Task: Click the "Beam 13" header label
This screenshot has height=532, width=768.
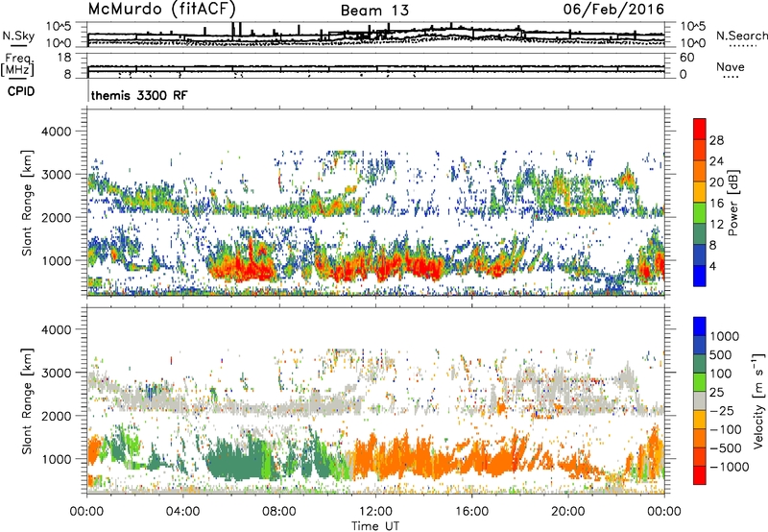Action: coord(374,11)
